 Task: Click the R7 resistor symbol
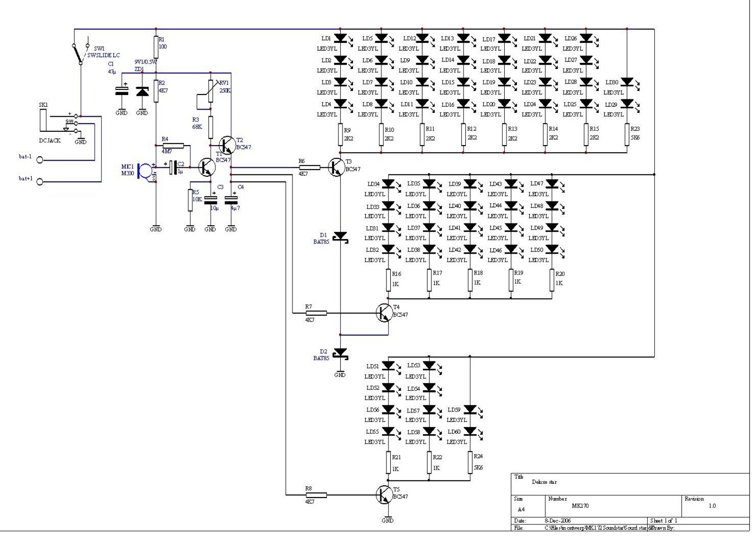pyautogui.click(x=316, y=313)
